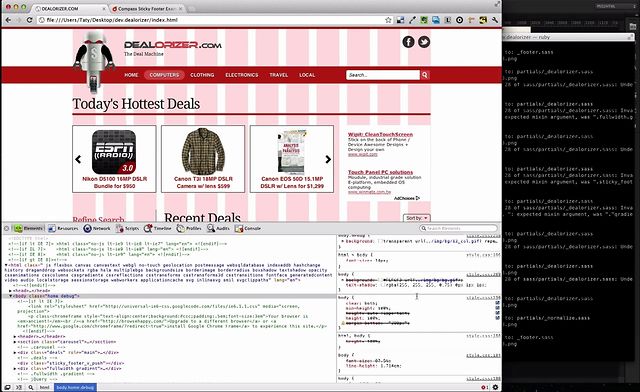The width and height of the screenshot is (640, 392).
Task: Open the Audits panel in DevTools
Action: click(218, 228)
